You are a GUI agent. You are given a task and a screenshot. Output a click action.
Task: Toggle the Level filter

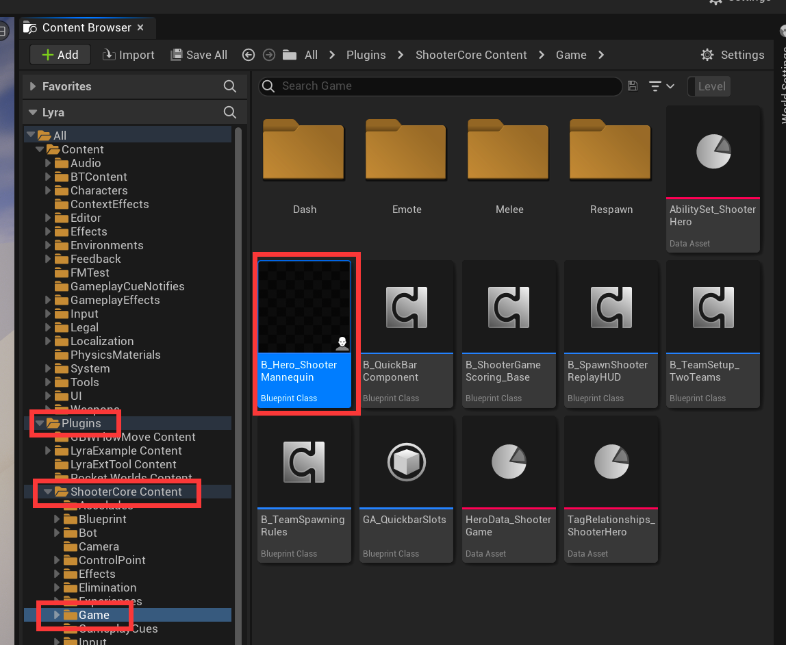click(709, 86)
